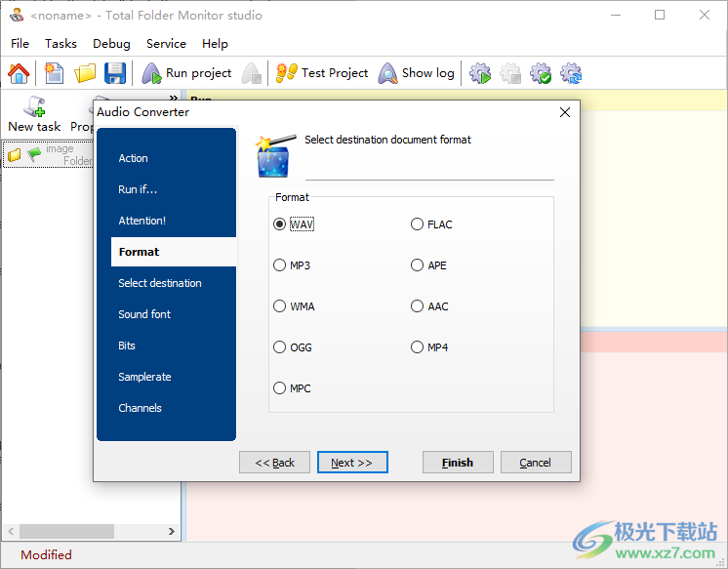Go to Attention! wizard step
The height and width of the screenshot is (569, 728).
[x=142, y=221]
